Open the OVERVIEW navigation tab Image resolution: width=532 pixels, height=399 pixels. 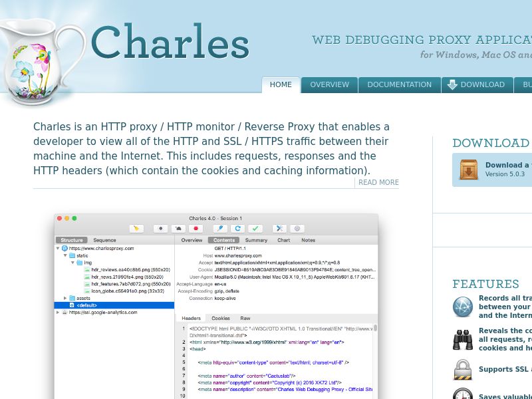pyautogui.click(x=329, y=85)
